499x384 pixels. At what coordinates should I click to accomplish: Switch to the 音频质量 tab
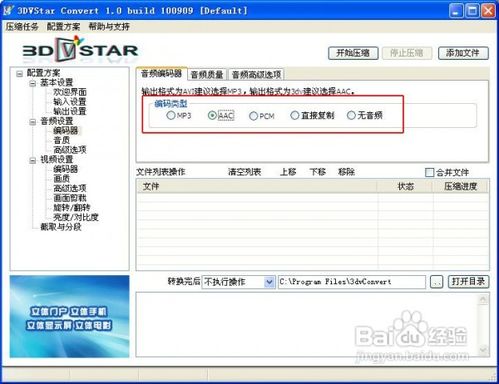[207, 75]
